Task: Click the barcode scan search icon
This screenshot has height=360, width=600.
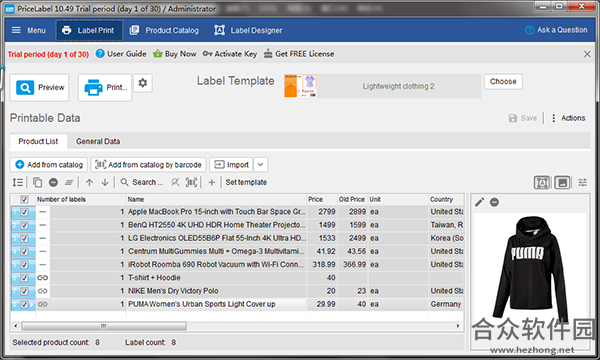Action: pyautogui.click(x=191, y=182)
